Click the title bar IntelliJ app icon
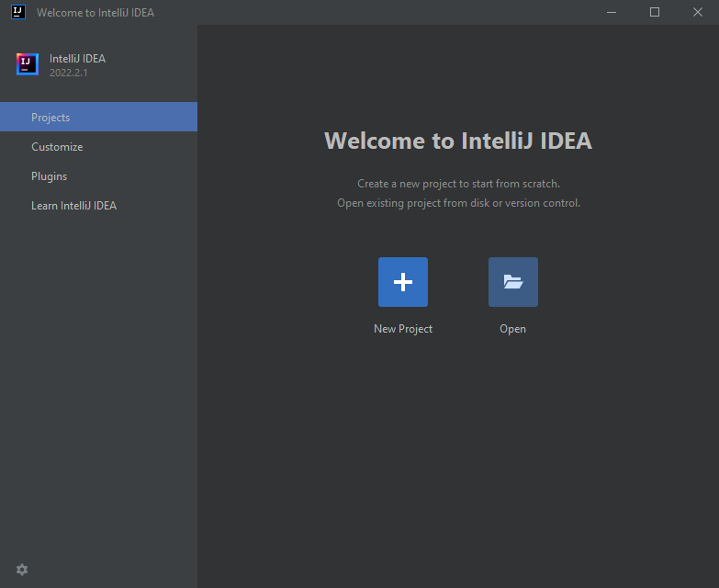This screenshot has height=588, width=719. (x=17, y=12)
